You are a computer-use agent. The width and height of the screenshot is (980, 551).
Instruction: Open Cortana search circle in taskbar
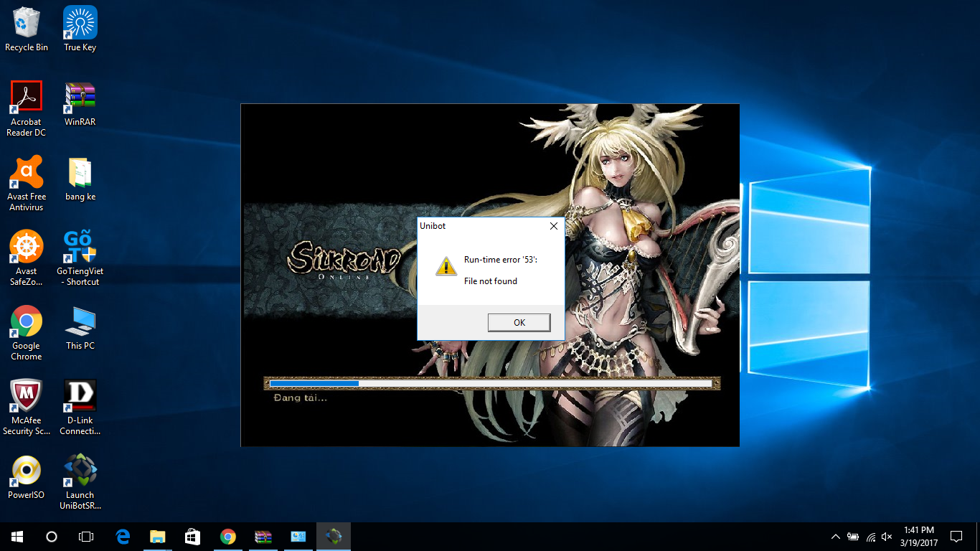tap(52, 537)
